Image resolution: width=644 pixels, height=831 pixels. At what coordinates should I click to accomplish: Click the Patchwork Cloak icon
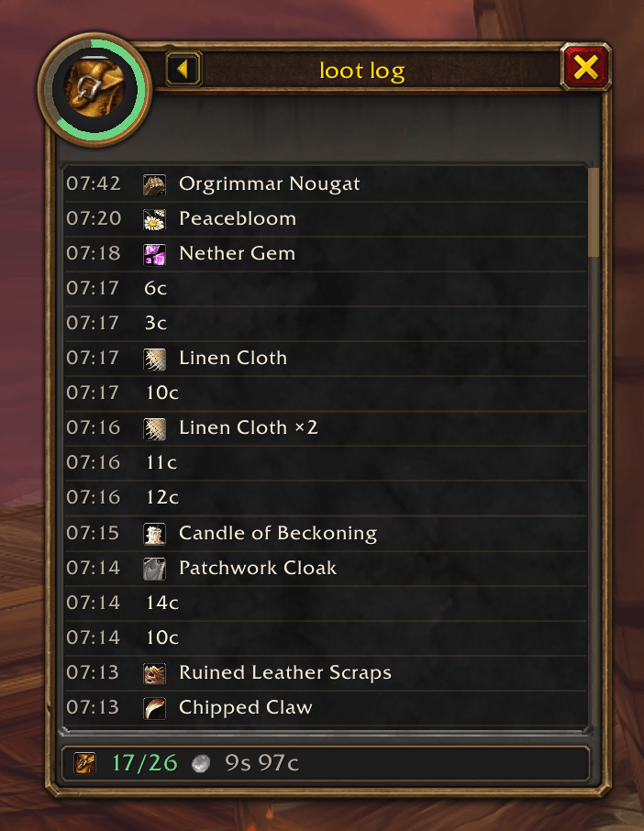(x=154, y=569)
